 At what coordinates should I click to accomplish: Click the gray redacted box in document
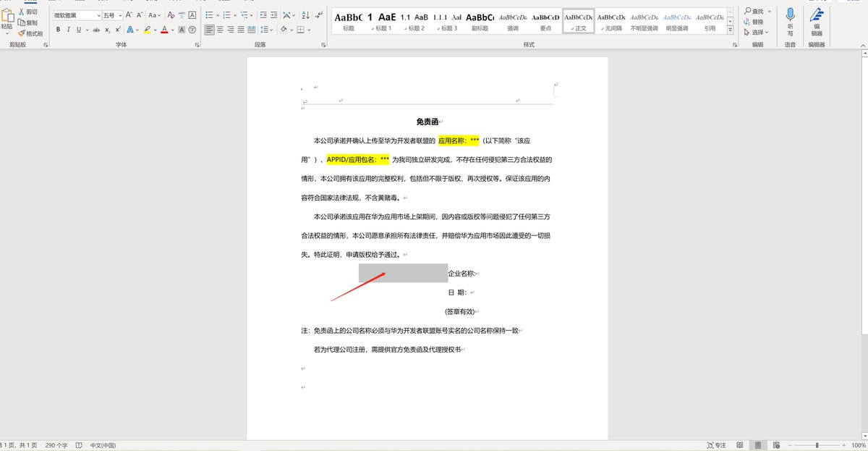(x=403, y=273)
